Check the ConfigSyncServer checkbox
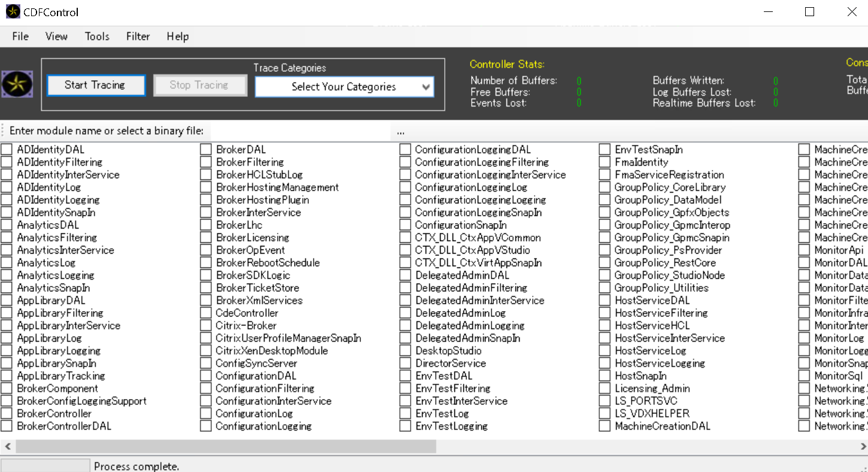 point(206,363)
